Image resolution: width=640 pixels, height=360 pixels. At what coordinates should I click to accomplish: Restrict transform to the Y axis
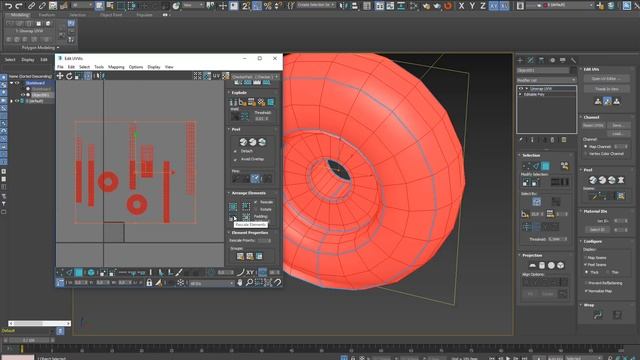click(472, 6)
